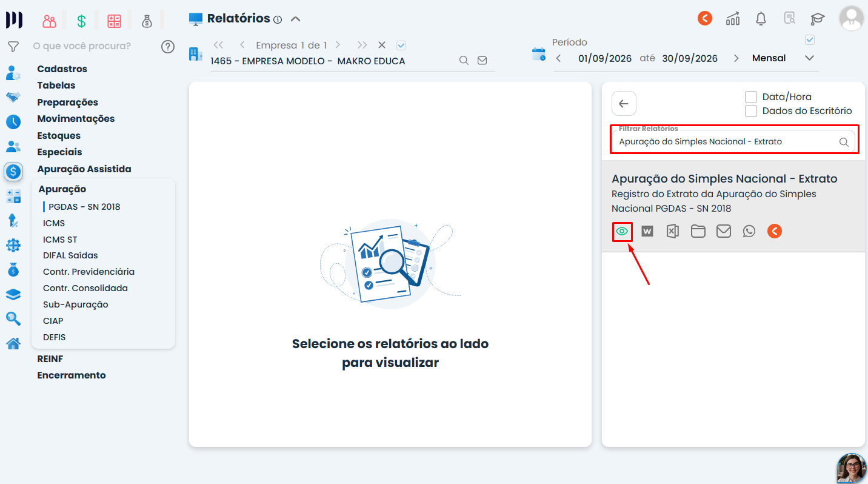Viewport: 868px width, 484px height.
Task: Enable the Dados do Escritório checkbox
Action: [x=751, y=111]
